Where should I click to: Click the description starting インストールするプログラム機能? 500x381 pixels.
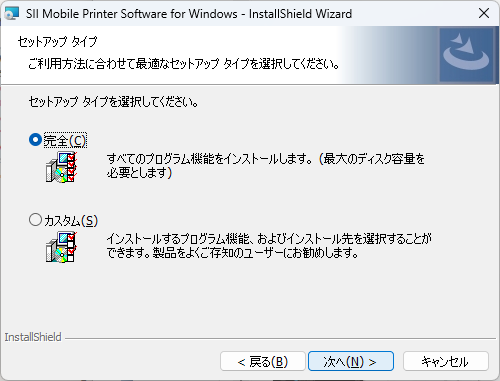pyautogui.click(x=269, y=246)
